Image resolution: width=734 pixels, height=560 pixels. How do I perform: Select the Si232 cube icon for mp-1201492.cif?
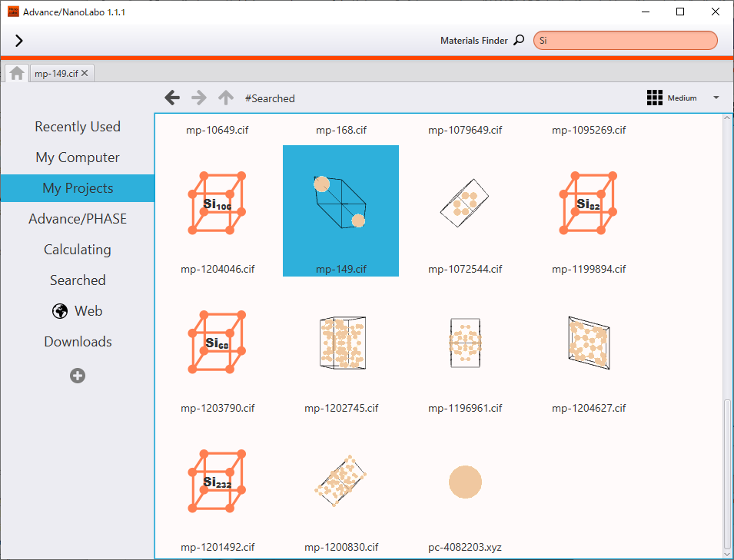point(218,481)
